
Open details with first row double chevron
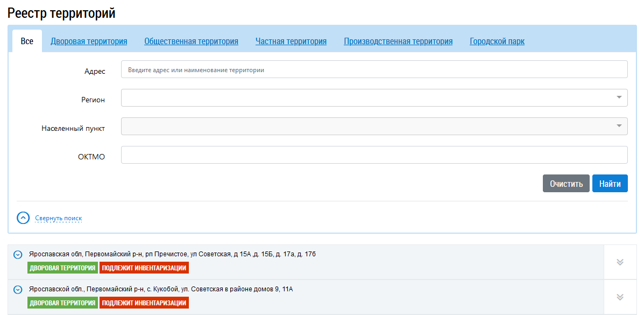tap(620, 262)
